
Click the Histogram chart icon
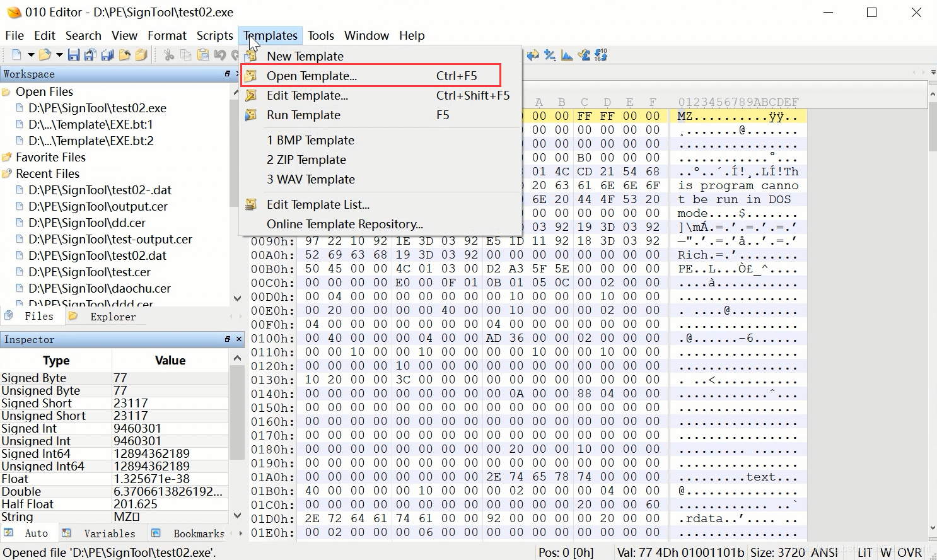tap(567, 55)
